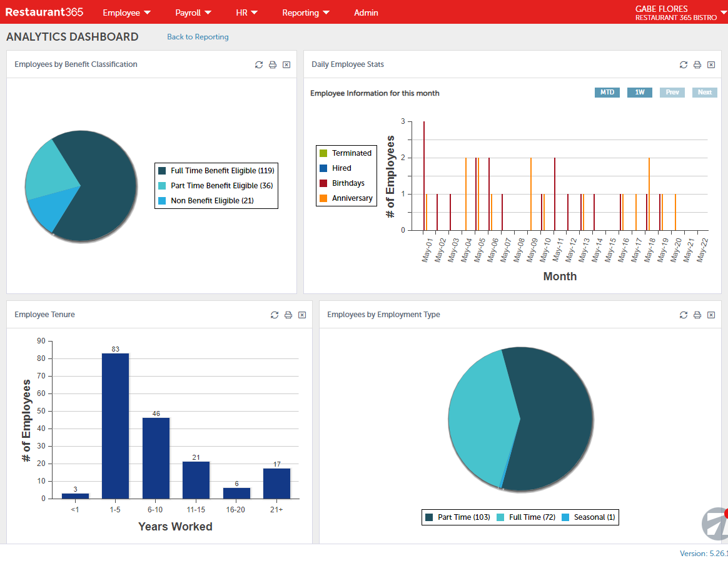Screen dimensions: 728x563
Task: Click the 21+ years tenure bar
Action: 276,484
